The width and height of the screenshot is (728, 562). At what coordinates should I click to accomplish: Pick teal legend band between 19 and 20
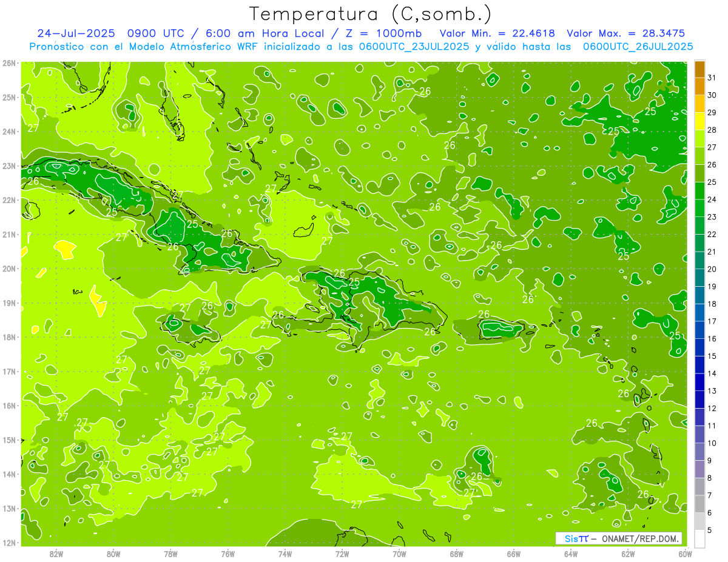[699, 278]
